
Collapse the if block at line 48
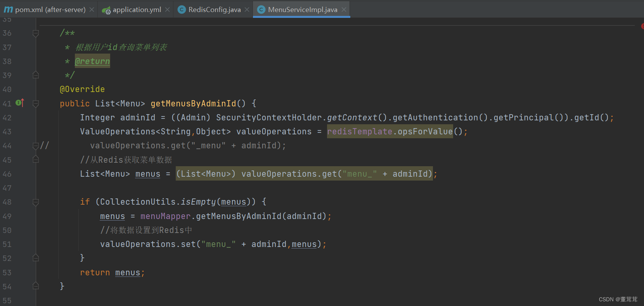click(x=36, y=202)
